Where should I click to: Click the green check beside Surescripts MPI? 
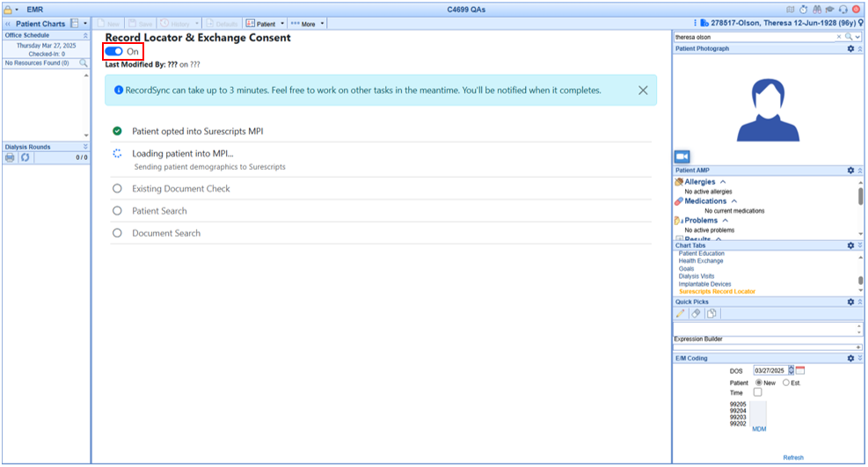click(117, 131)
